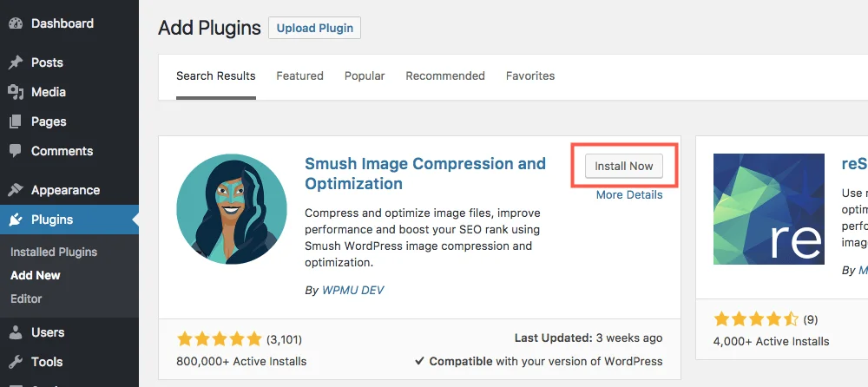The height and width of the screenshot is (387, 868).
Task: Click the 4,000+ Active Installs text
Action: click(x=771, y=342)
